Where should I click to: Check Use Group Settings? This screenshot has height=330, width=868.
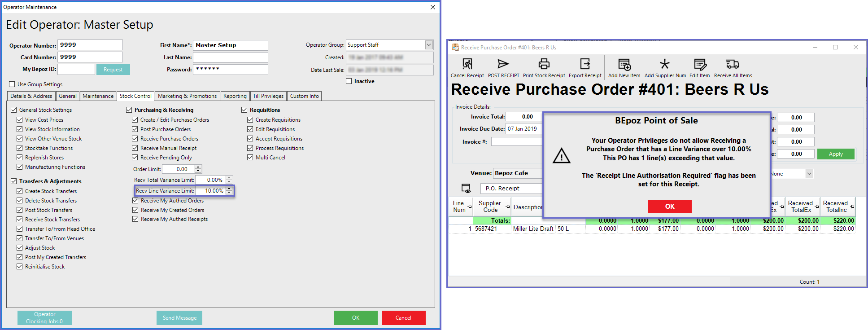click(12, 84)
